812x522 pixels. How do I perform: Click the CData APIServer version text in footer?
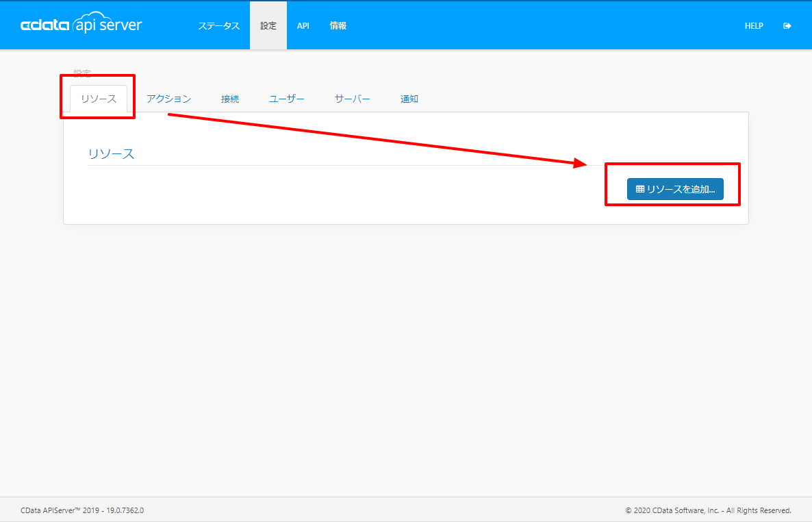(x=82, y=510)
